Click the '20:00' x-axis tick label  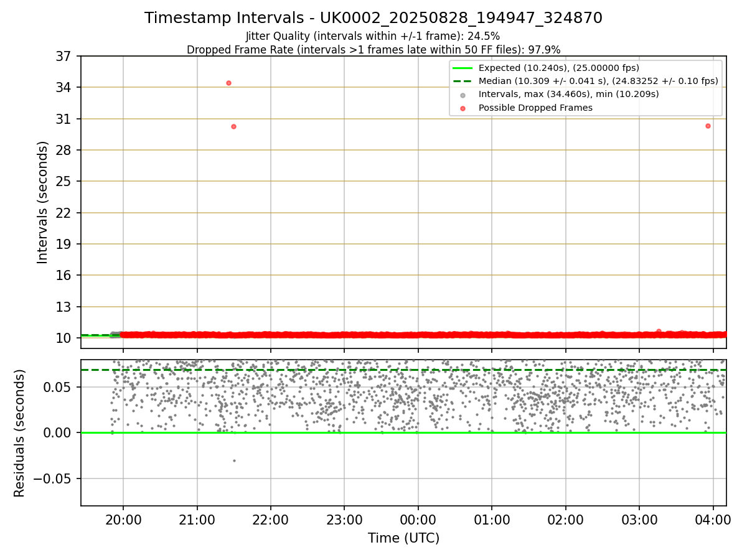coord(123,519)
